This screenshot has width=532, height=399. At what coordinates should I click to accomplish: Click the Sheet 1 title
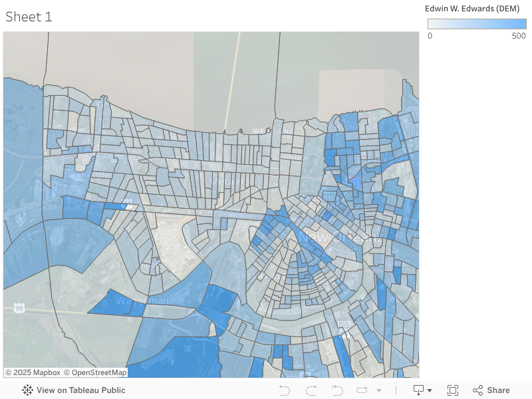tap(29, 17)
